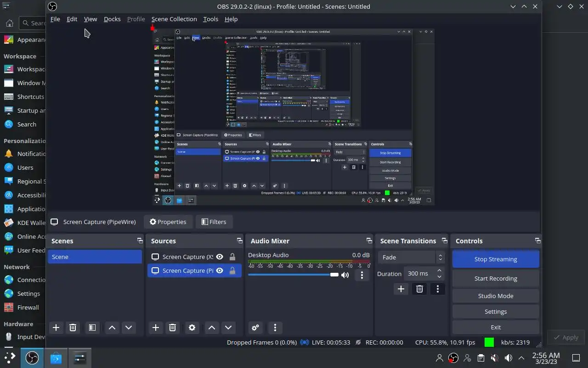588x368 pixels.
Task: Open the Help menu
Action: [231, 19]
